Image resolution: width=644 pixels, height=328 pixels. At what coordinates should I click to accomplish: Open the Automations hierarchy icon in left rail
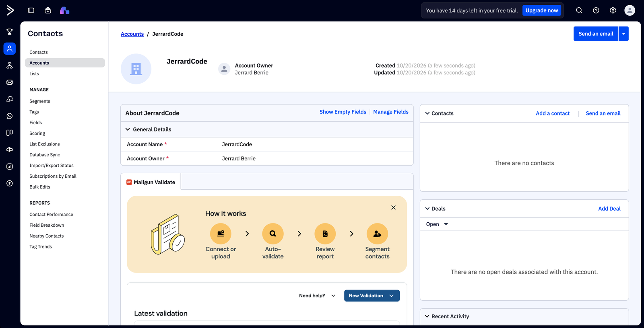(10, 66)
